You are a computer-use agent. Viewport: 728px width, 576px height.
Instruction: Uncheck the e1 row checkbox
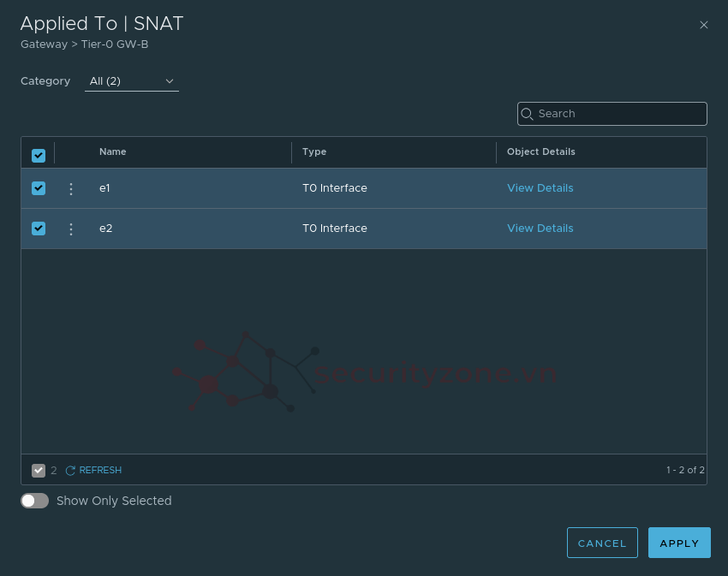coord(39,188)
